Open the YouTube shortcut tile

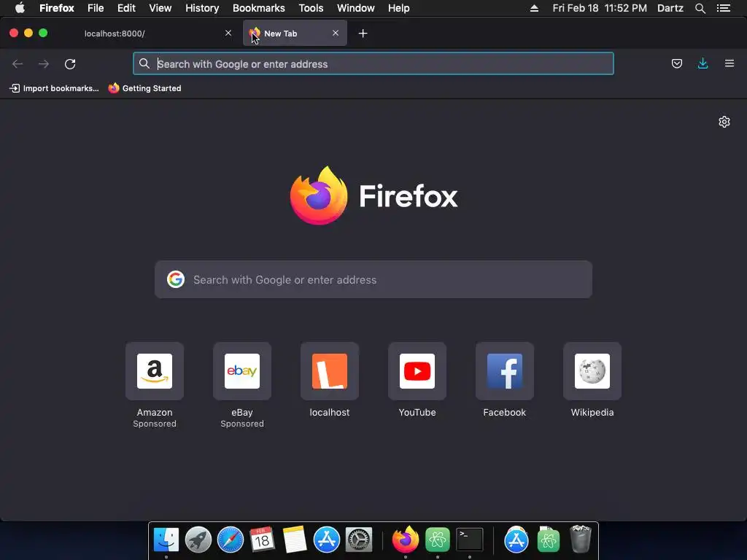[417, 371]
